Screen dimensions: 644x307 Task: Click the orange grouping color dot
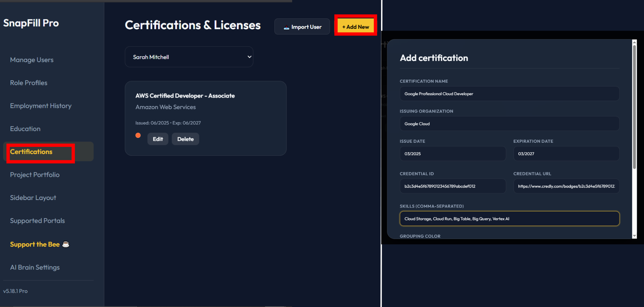tap(138, 135)
